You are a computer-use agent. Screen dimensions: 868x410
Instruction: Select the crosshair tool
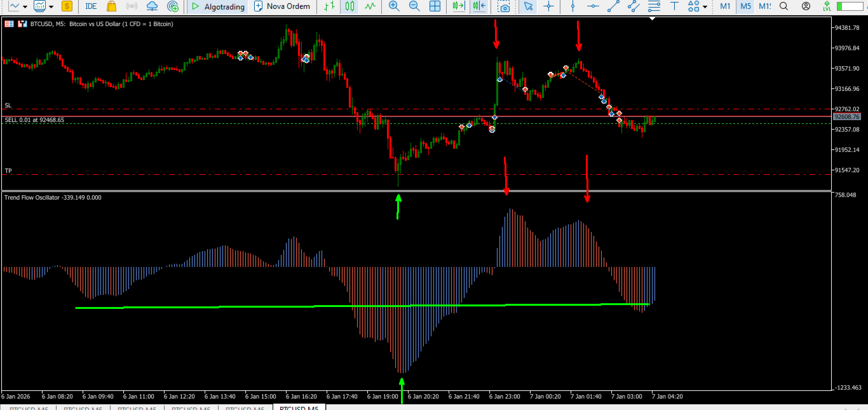coord(548,6)
